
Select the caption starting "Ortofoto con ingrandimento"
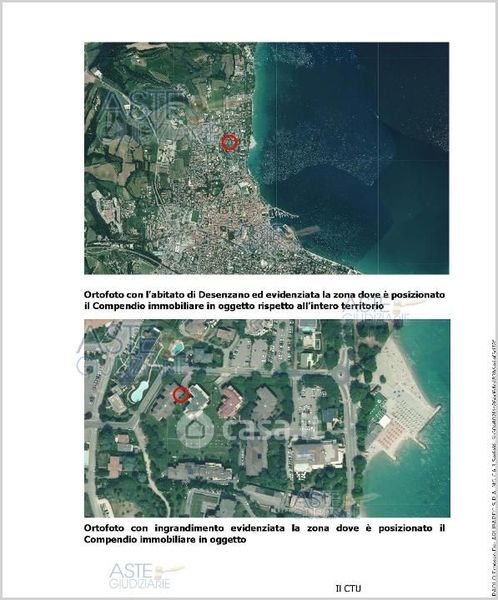(265, 534)
